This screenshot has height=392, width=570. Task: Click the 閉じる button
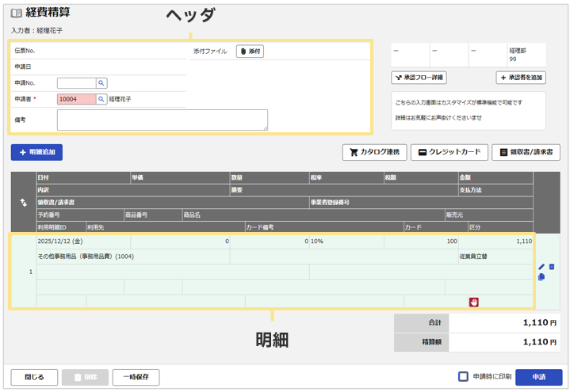pos(34,377)
